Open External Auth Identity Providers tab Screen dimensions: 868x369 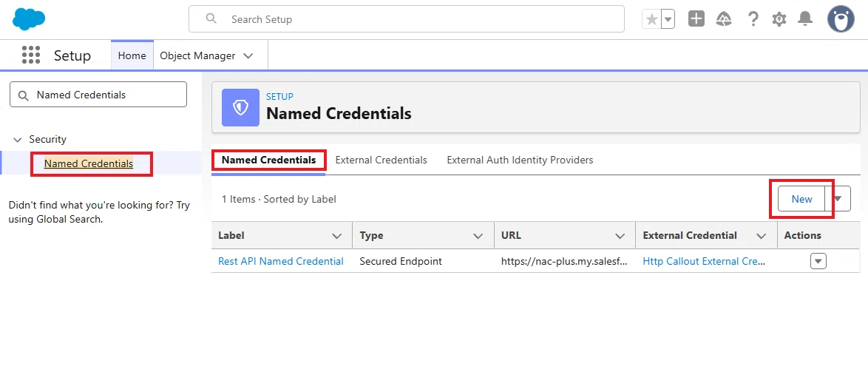tap(520, 160)
